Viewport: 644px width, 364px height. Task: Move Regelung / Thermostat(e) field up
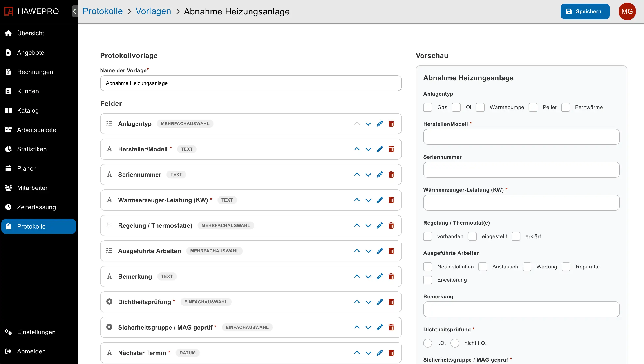coord(357,225)
